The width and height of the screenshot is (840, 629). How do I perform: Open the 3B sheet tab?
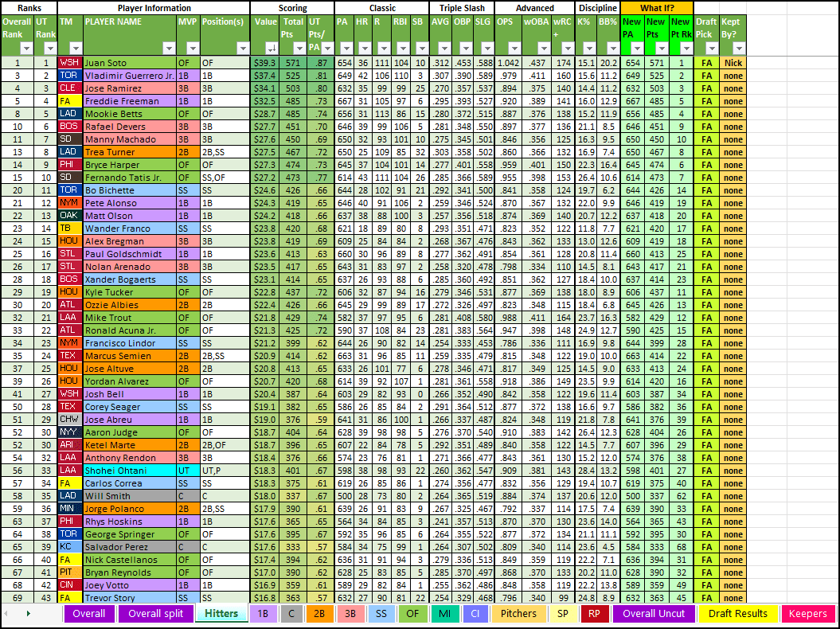(x=350, y=613)
